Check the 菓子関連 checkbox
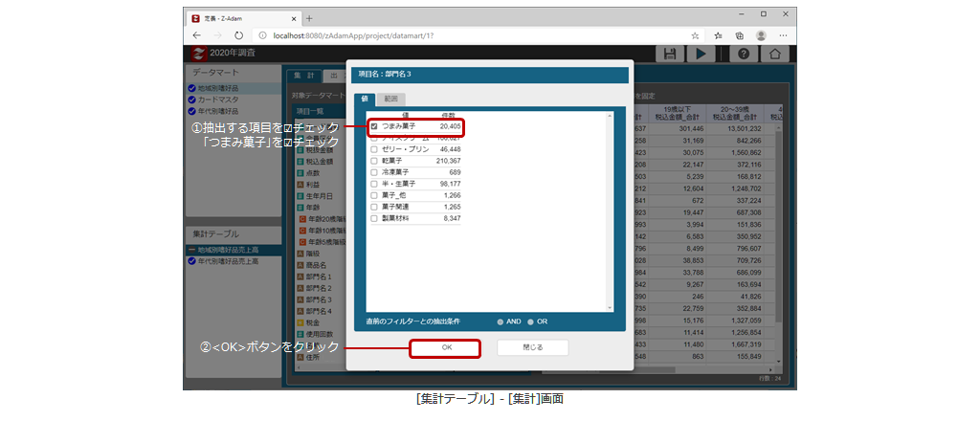The image size is (980, 421). [374, 207]
